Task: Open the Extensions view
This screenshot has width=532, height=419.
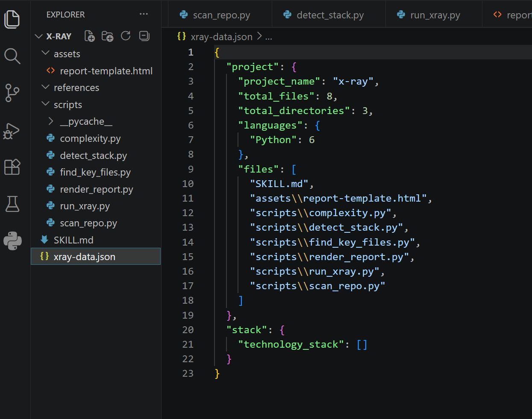Action: pyautogui.click(x=12, y=167)
